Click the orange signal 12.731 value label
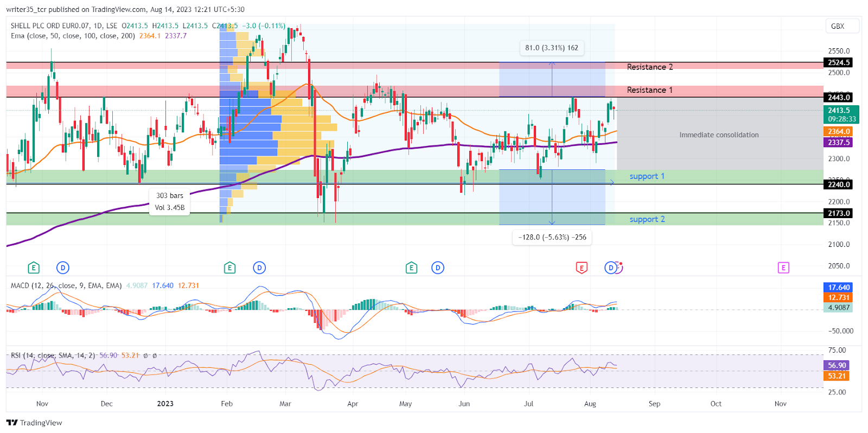Image resolution: width=868 pixels, height=433 pixels. click(839, 297)
